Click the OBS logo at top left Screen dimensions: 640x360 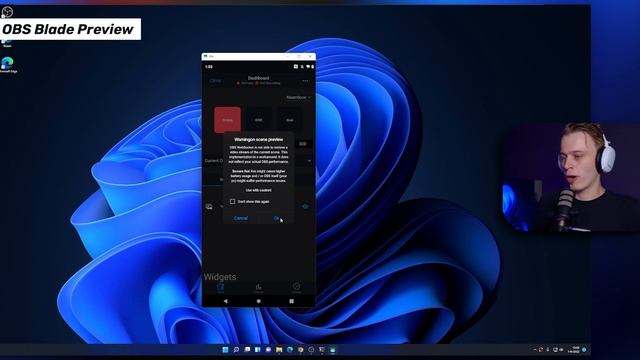7,12
